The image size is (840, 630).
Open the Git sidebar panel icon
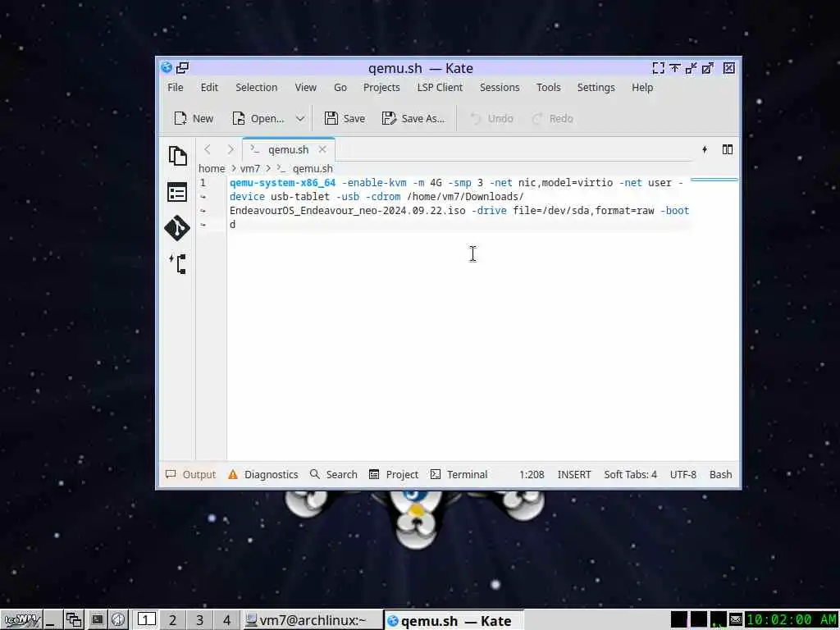point(177,228)
